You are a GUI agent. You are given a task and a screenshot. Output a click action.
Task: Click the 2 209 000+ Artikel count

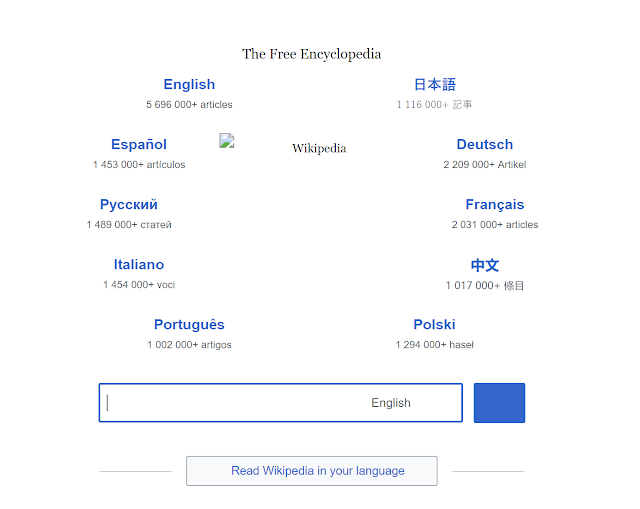point(484,165)
